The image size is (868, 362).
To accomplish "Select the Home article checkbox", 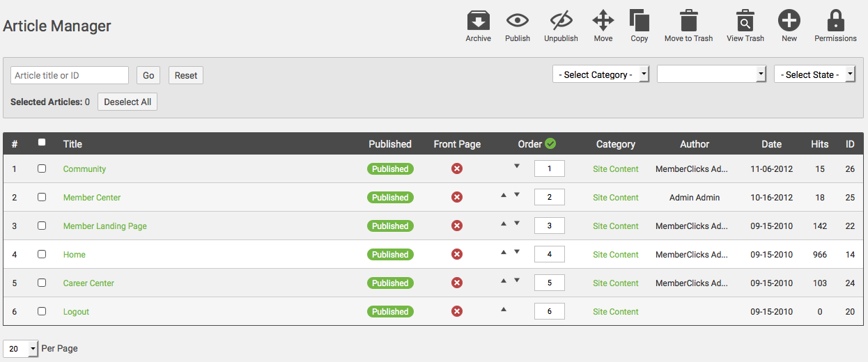I will coord(42,254).
